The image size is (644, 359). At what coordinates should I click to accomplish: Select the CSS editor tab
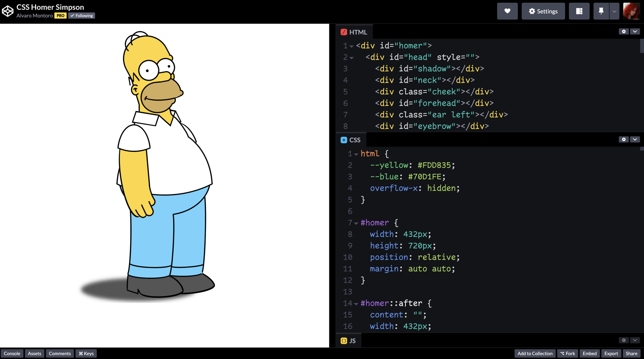tap(351, 140)
